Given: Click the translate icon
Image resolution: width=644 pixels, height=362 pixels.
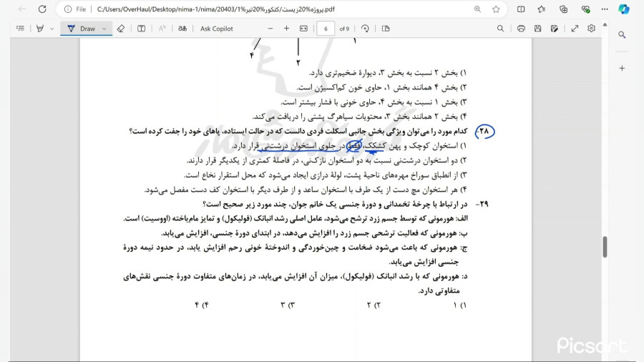Looking at the screenshot, I should 182,29.
